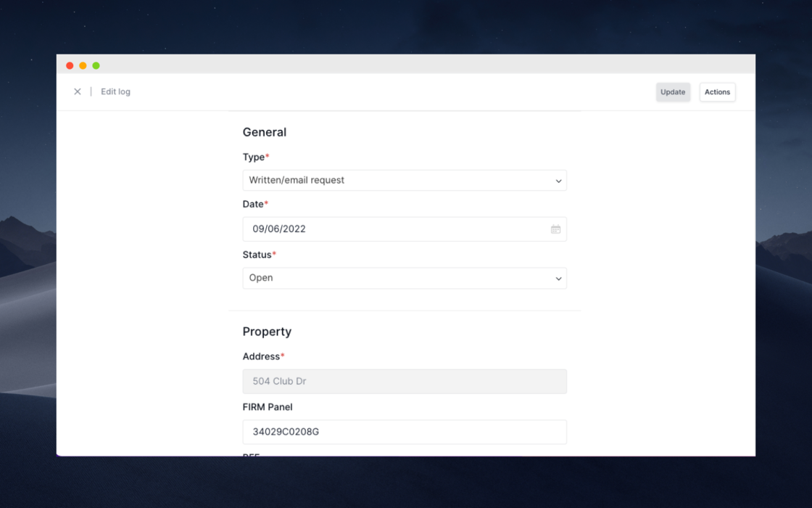Screen dimensions: 812x508
Task: Click the chevron on the Type dropdown
Action: (x=558, y=180)
